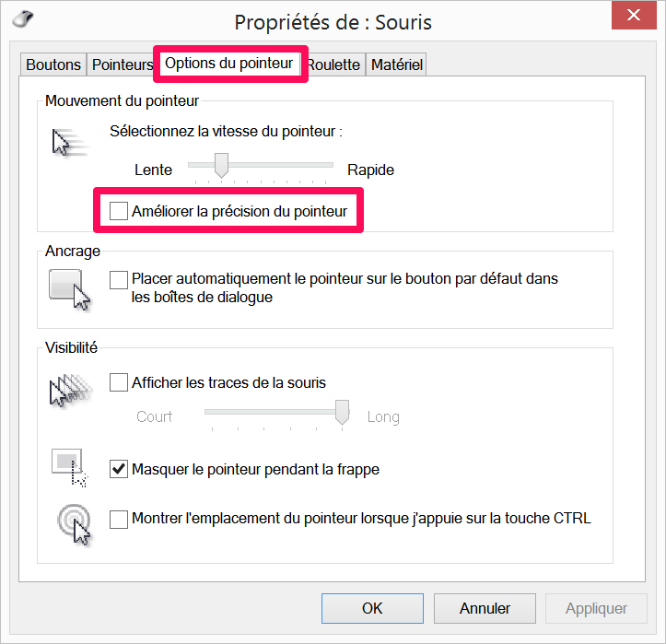Image resolution: width=666 pixels, height=644 pixels.
Task: Check Placer automatiquement le pointeur option
Action: coord(119,280)
